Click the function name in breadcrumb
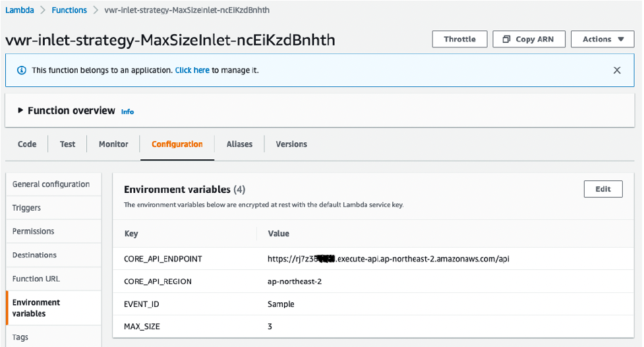 coord(187,11)
